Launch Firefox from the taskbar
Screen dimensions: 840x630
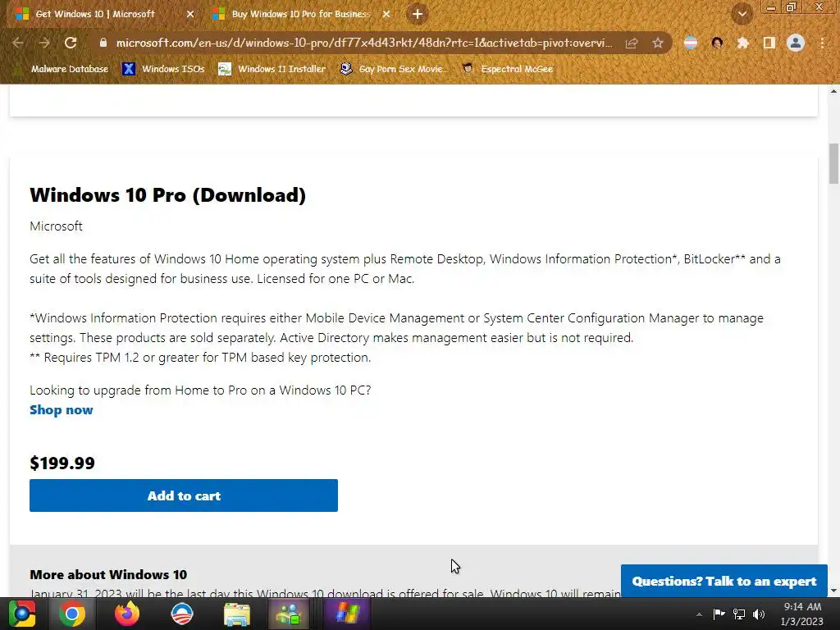tap(127, 614)
